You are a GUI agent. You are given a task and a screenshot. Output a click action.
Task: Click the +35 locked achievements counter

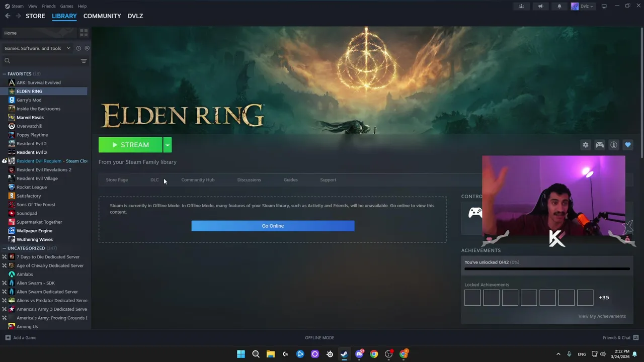click(x=604, y=298)
